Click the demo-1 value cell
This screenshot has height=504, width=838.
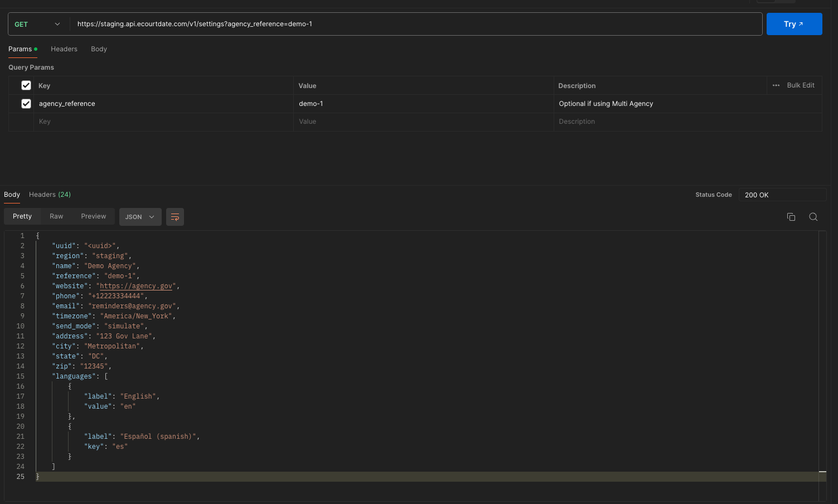pos(424,104)
